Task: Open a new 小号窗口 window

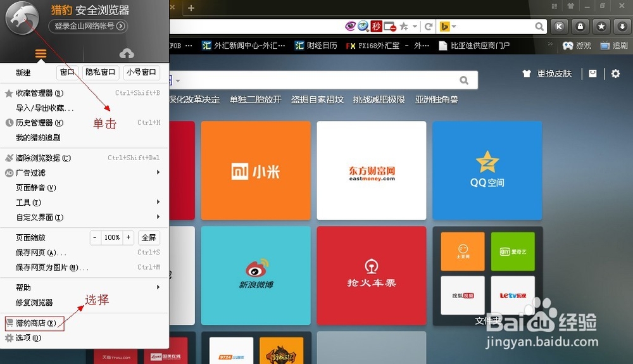Action: coord(141,72)
